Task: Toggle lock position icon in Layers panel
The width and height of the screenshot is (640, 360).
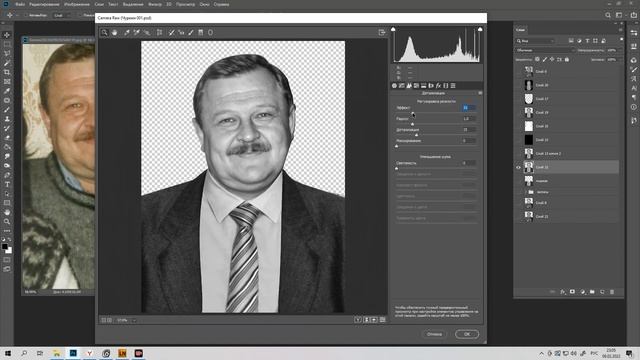Action: click(x=552, y=60)
